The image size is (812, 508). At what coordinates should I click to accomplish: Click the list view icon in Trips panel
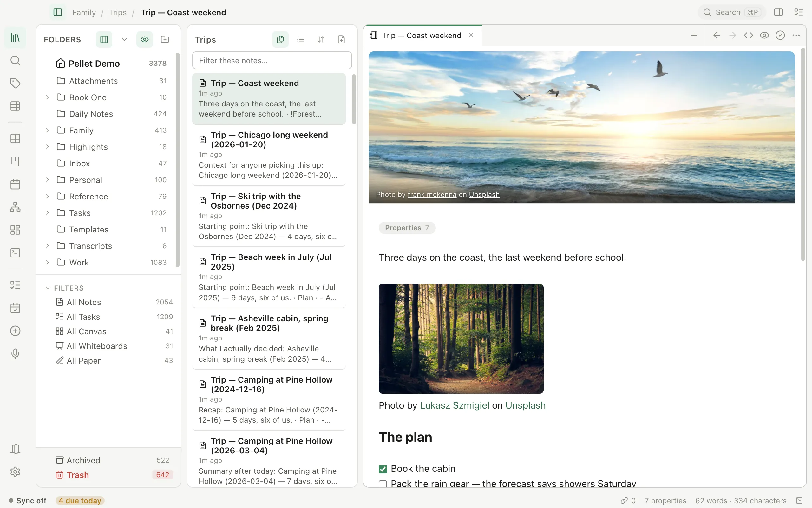click(301, 39)
